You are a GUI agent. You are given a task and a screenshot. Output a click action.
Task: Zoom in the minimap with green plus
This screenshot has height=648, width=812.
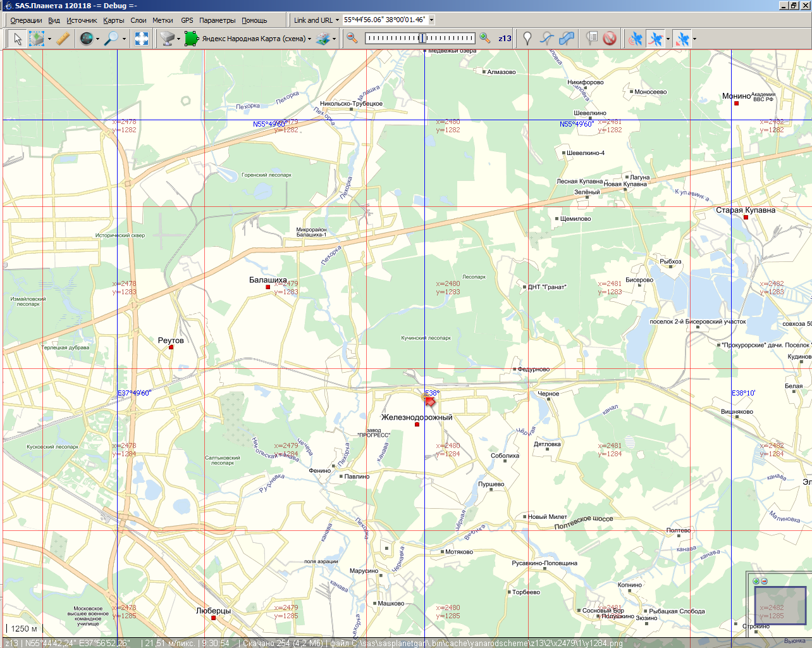pos(756,581)
